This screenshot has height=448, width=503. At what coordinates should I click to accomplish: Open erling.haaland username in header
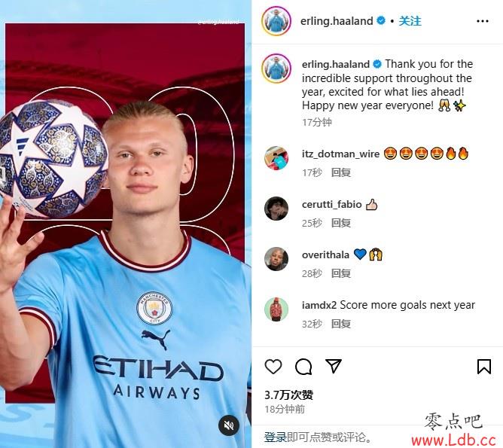click(337, 21)
